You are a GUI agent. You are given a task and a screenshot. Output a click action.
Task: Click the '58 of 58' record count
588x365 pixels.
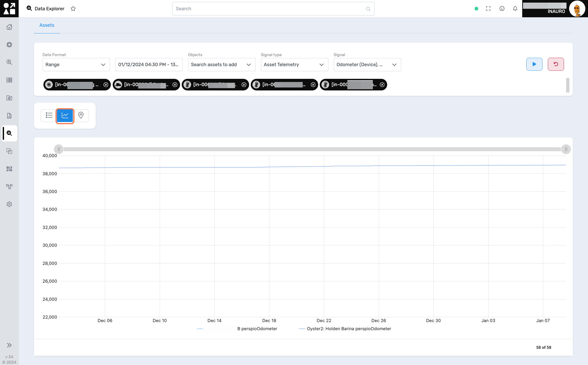coord(544,347)
